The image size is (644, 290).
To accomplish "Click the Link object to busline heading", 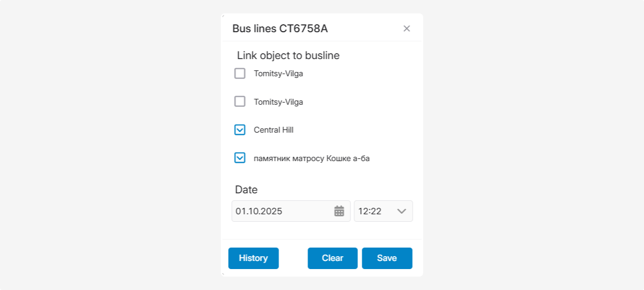I will pyautogui.click(x=288, y=55).
